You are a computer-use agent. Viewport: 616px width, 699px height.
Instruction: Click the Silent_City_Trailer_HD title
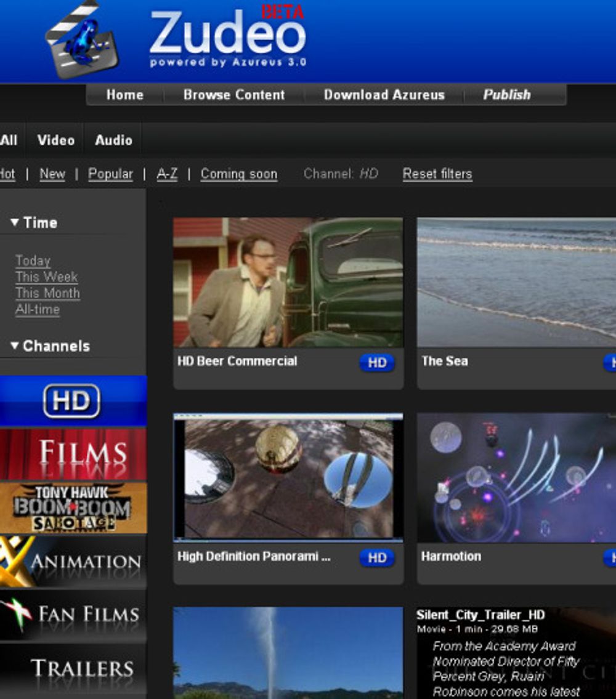pos(481,615)
